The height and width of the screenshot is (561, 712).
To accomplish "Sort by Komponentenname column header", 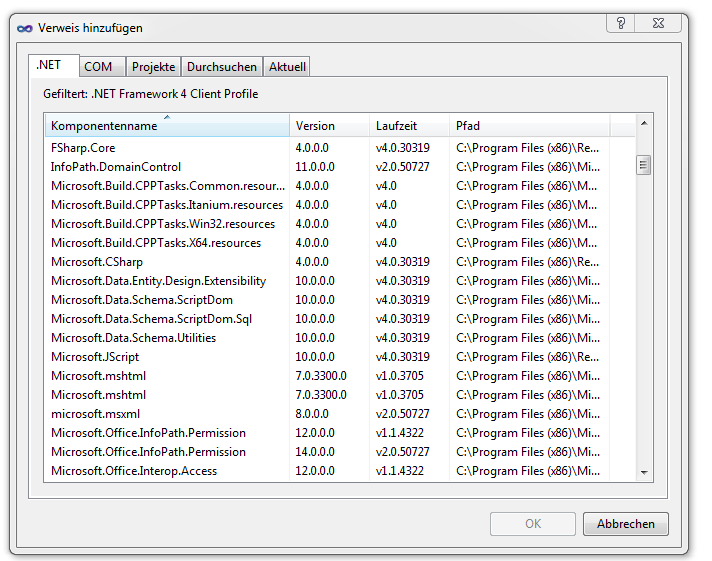I will click(167, 126).
